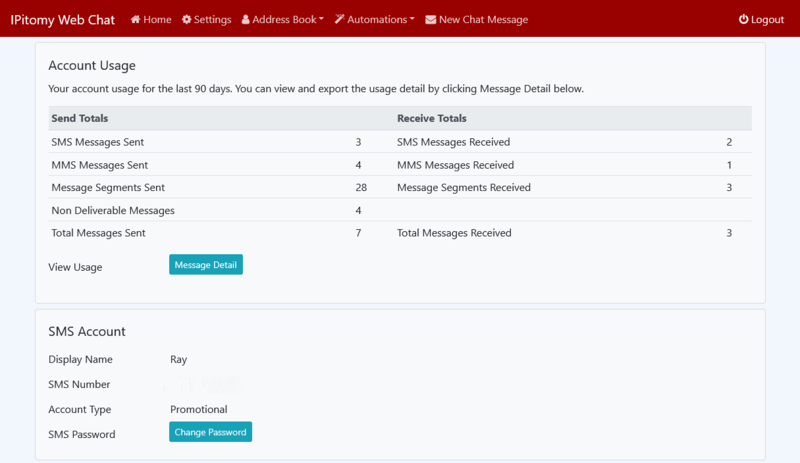Screen dimensions: 800x463
Task: Click the New Chat Message envelope icon
Action: (430, 20)
